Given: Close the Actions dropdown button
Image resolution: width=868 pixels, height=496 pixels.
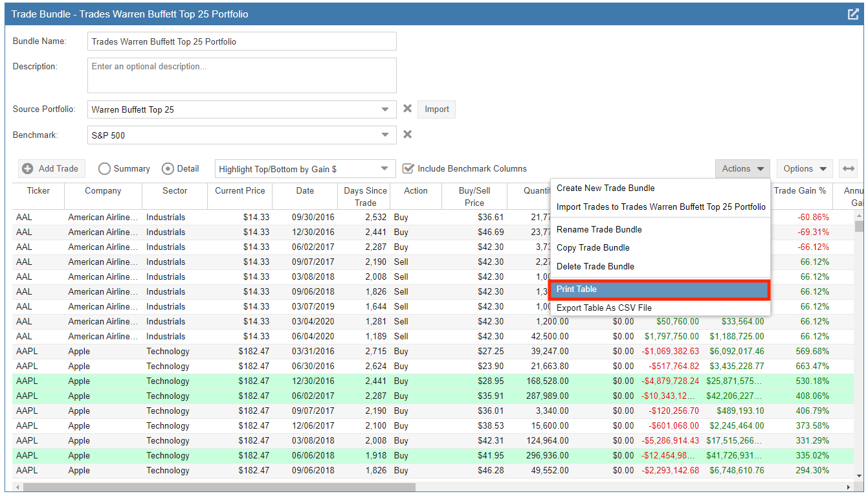Looking at the screenshot, I should (x=742, y=168).
